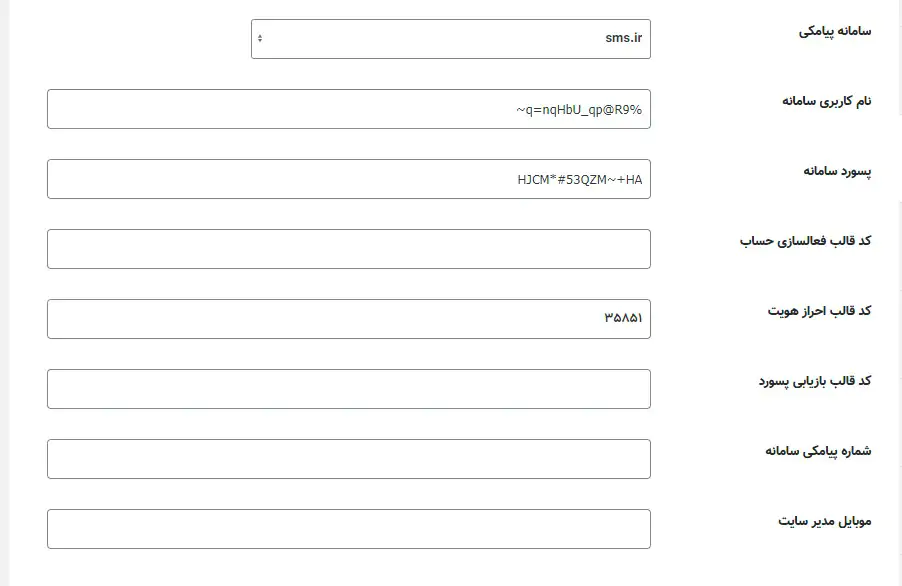
Task: Click the سامانه پیامکی label
Action: point(834,31)
